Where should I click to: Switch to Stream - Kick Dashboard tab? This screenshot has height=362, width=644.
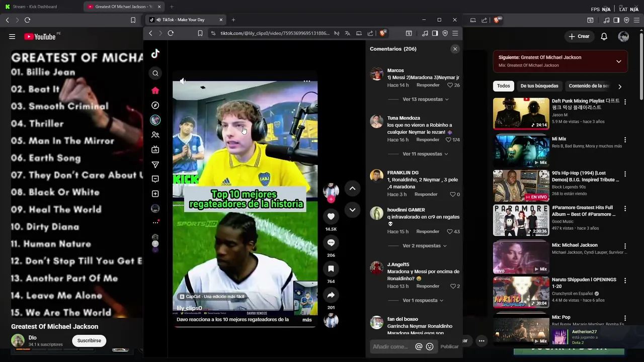[x=40, y=7]
